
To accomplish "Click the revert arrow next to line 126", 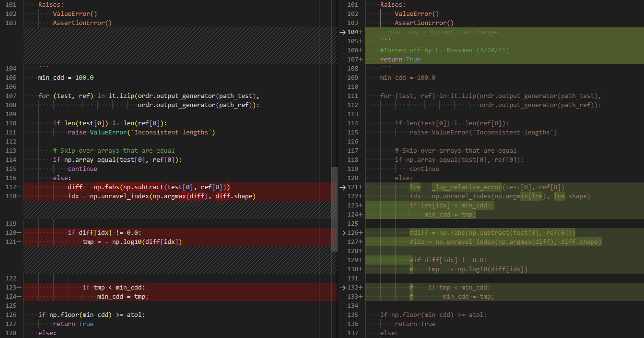I will [x=342, y=233].
